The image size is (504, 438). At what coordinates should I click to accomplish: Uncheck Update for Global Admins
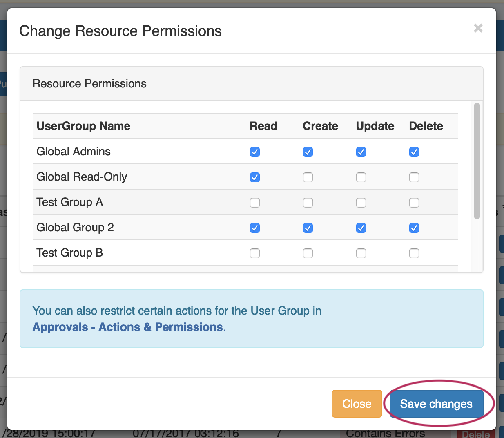pyautogui.click(x=361, y=152)
